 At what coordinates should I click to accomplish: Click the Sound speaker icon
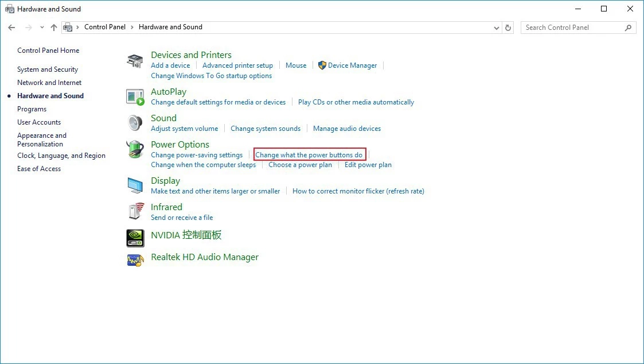(x=135, y=123)
